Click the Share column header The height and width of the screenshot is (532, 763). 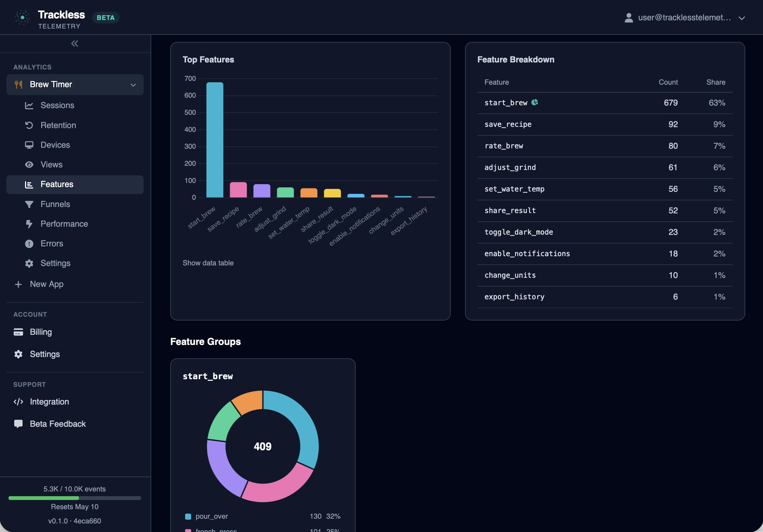tap(716, 82)
